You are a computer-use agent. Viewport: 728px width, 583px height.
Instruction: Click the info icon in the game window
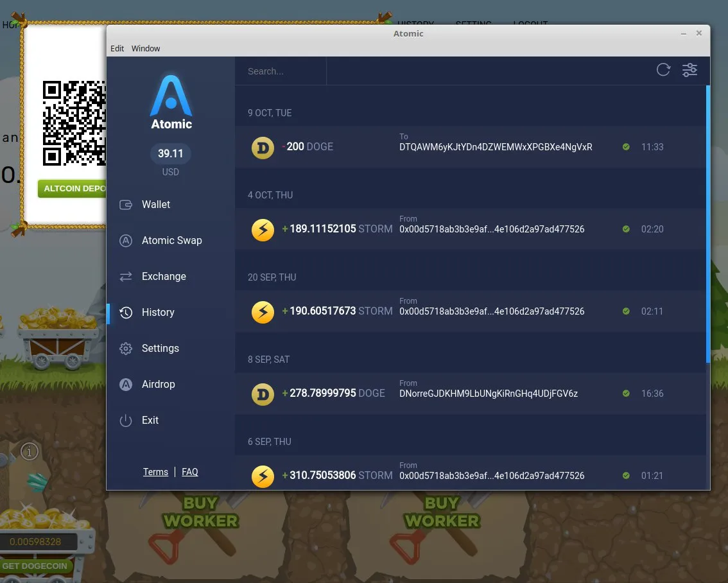pos(30,451)
